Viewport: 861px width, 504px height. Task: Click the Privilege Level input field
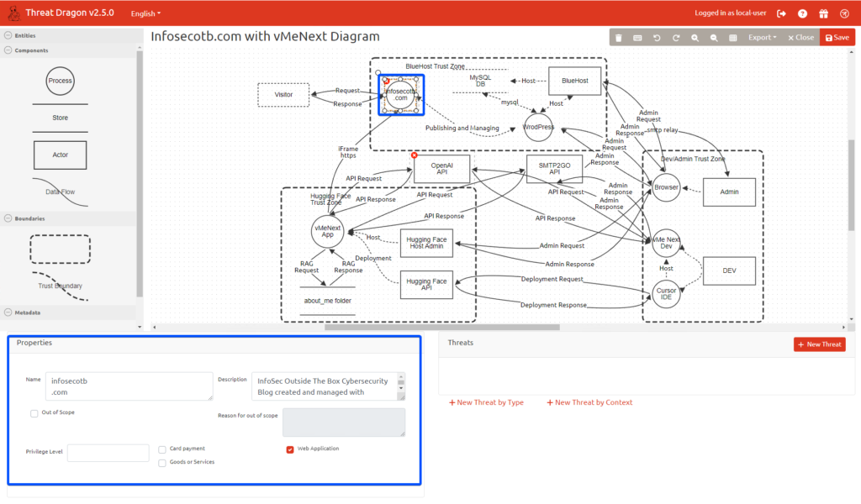108,453
